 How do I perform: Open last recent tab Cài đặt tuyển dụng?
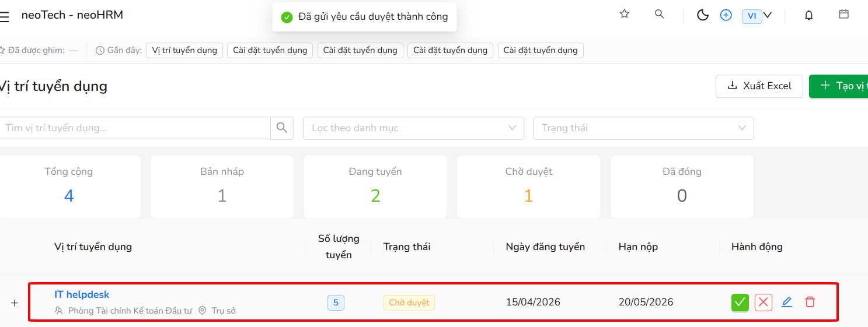[541, 50]
